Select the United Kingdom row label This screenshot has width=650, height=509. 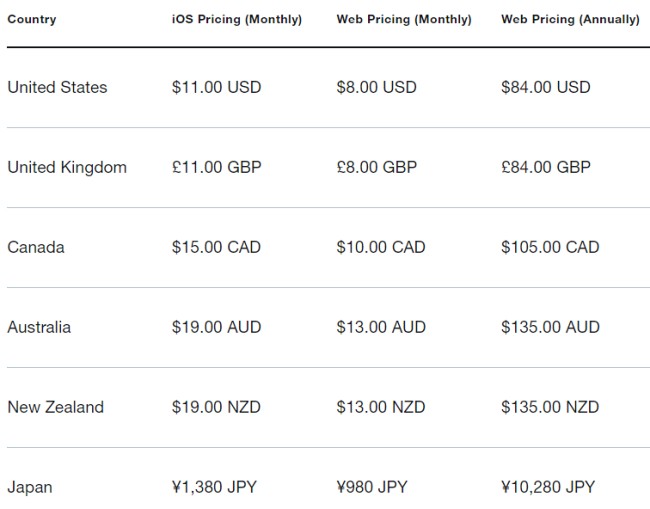pyautogui.click(x=67, y=168)
